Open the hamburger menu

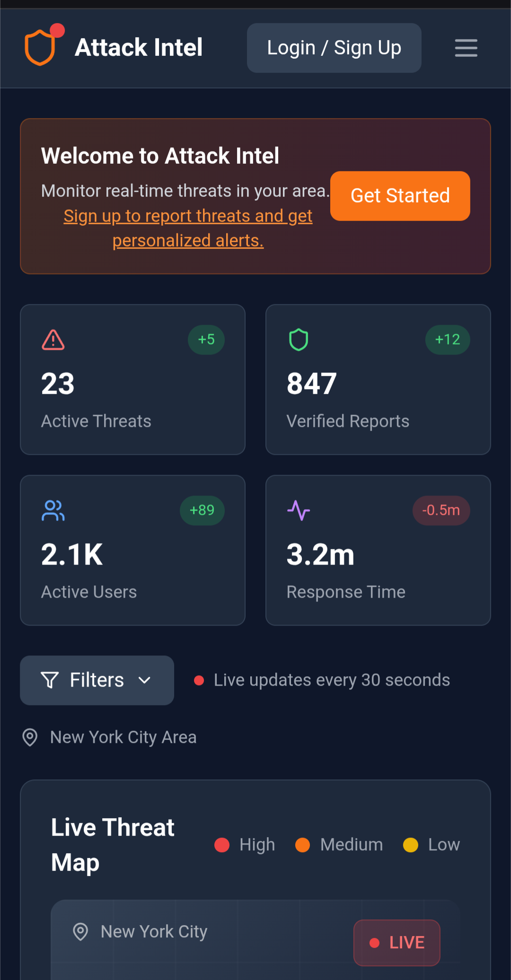pos(466,48)
